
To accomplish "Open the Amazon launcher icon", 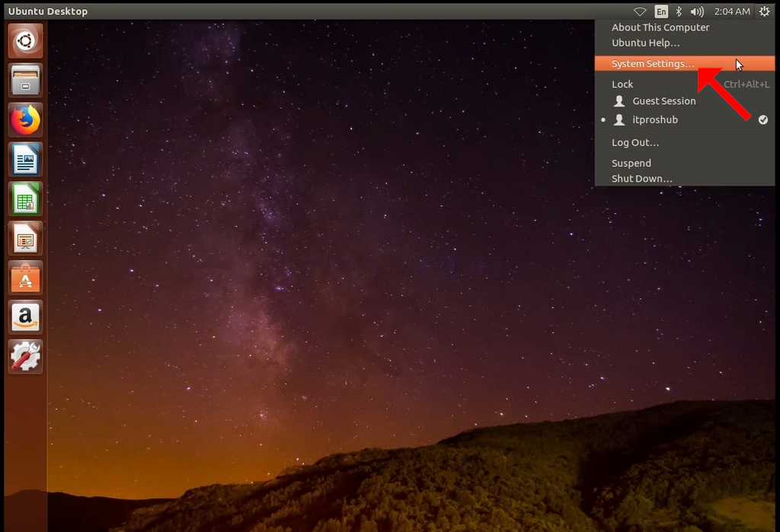I will coord(25,317).
